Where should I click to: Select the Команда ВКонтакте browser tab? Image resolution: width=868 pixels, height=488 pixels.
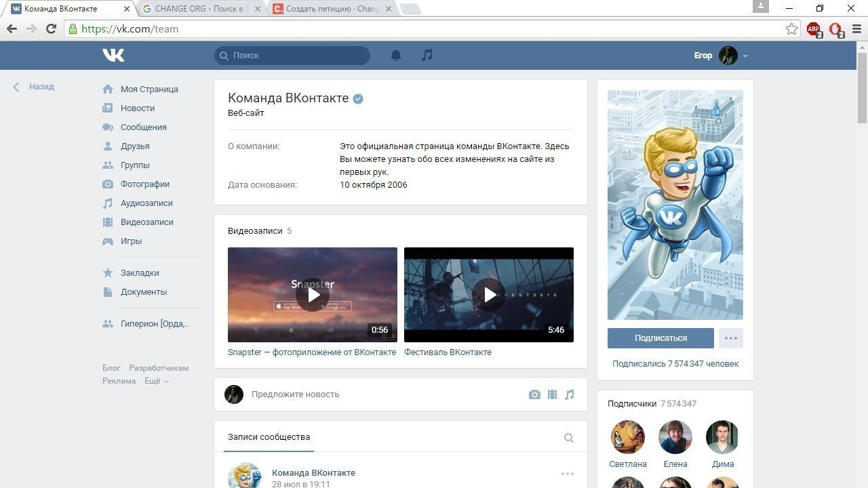point(69,9)
